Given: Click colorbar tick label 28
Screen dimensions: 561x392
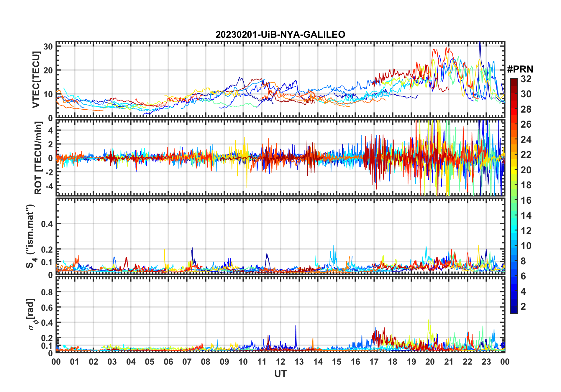Looking at the screenshot, I should [526, 109].
